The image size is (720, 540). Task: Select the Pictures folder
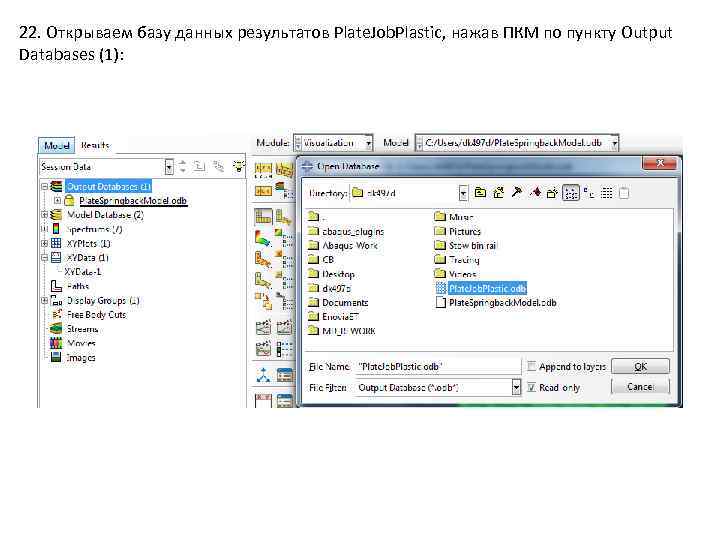(x=458, y=231)
